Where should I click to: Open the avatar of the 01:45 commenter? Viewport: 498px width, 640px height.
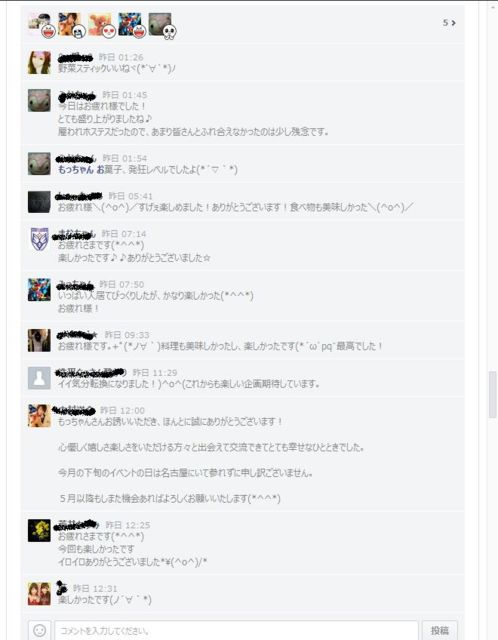(x=39, y=100)
